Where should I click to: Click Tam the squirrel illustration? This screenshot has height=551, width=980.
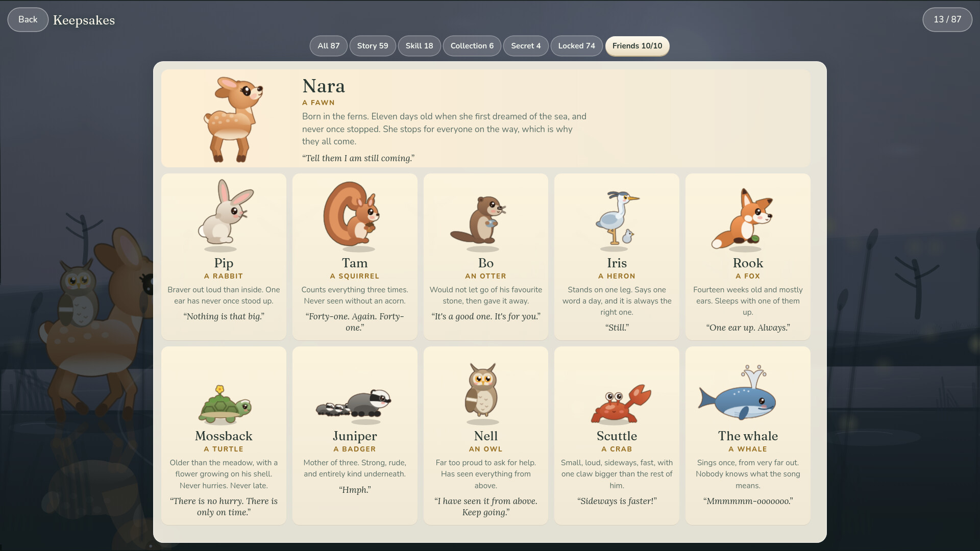click(352, 214)
